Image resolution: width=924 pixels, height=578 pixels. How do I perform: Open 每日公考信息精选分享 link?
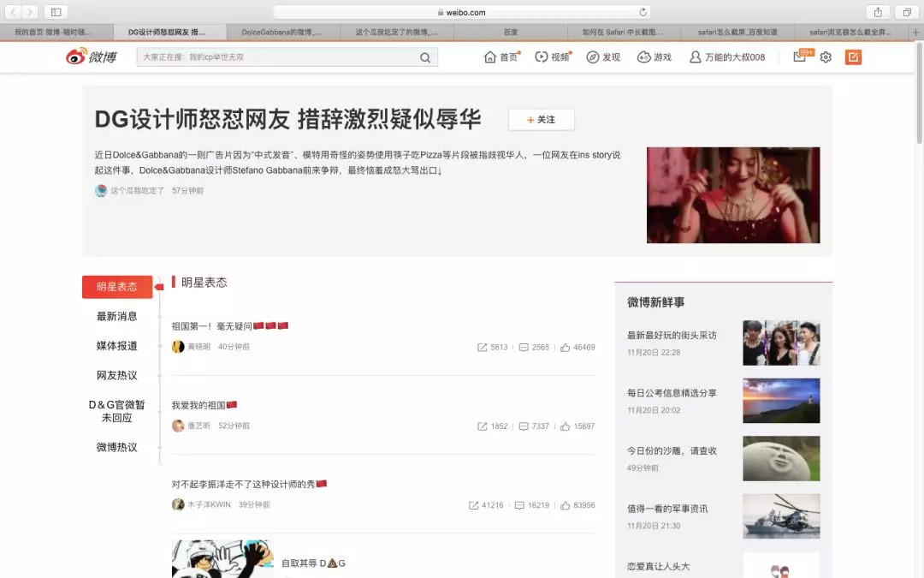pos(672,393)
